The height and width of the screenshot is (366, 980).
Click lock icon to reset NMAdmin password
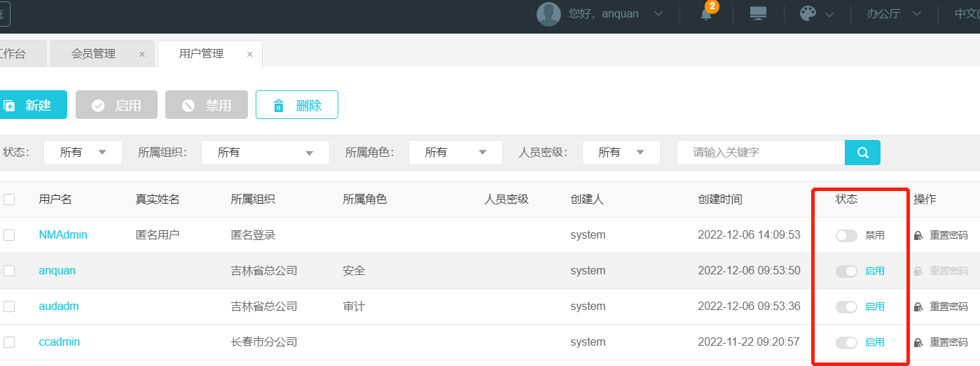pyautogui.click(x=918, y=236)
